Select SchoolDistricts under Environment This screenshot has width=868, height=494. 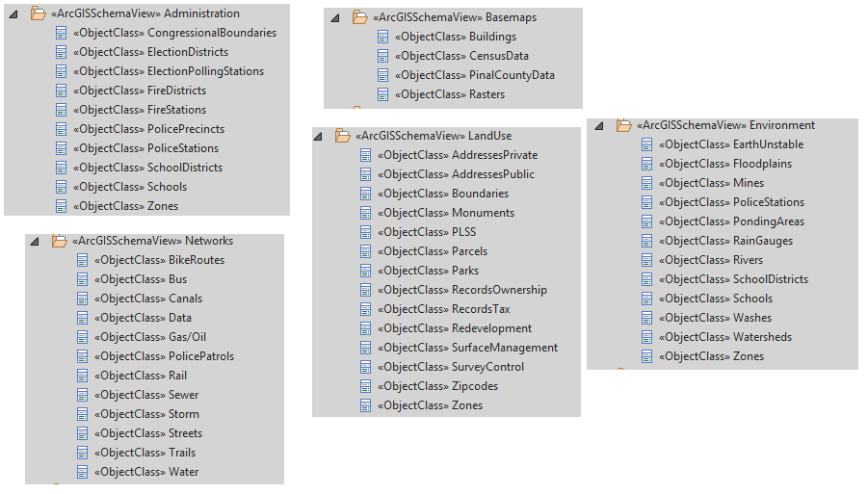[733, 280]
